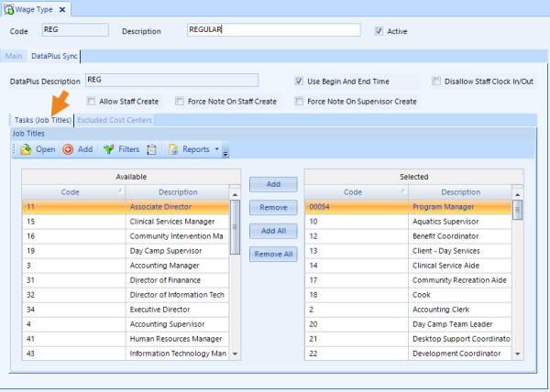Click the clipboard icon in Job Titles toolbar

[x=152, y=149]
